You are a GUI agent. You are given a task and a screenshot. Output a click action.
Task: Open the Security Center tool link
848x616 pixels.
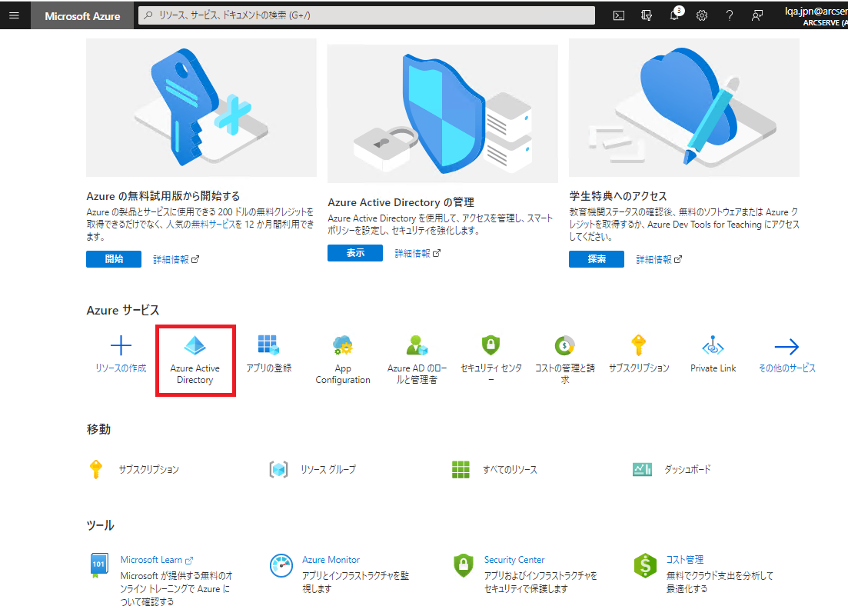tap(514, 560)
